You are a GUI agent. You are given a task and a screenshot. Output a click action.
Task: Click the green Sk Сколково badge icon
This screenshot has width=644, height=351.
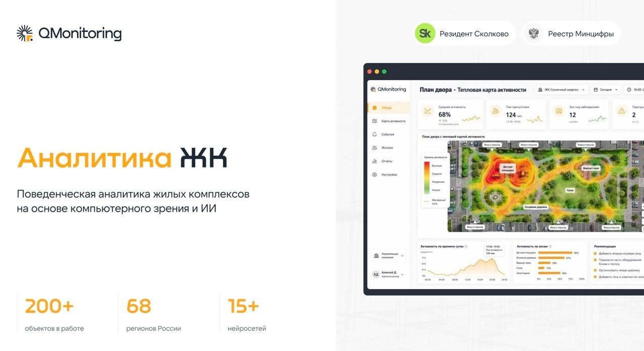click(425, 34)
